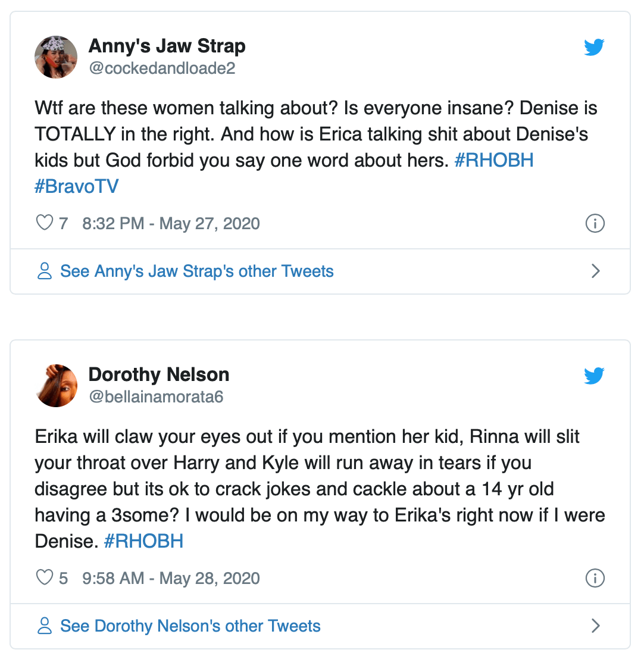Viewport: 644px width, 656px height.
Task: See Dorothy Nelson's other Tweets
Action: coord(190,626)
